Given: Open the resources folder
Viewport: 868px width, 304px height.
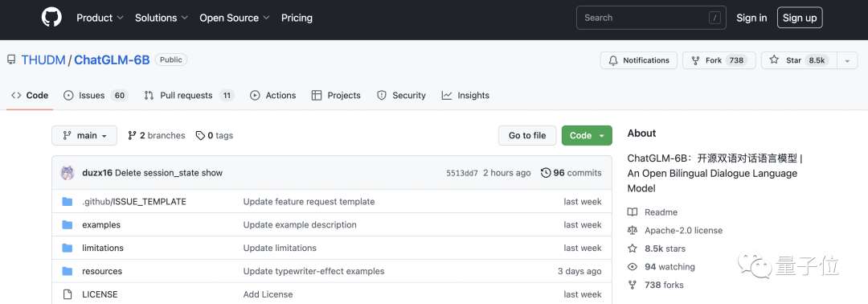Looking at the screenshot, I should click(x=102, y=271).
